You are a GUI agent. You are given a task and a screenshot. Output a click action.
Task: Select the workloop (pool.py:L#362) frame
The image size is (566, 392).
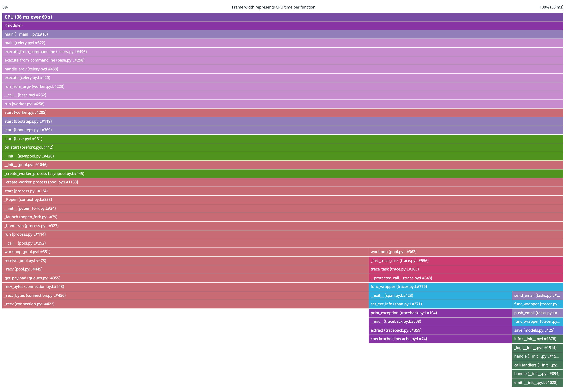[466, 252]
